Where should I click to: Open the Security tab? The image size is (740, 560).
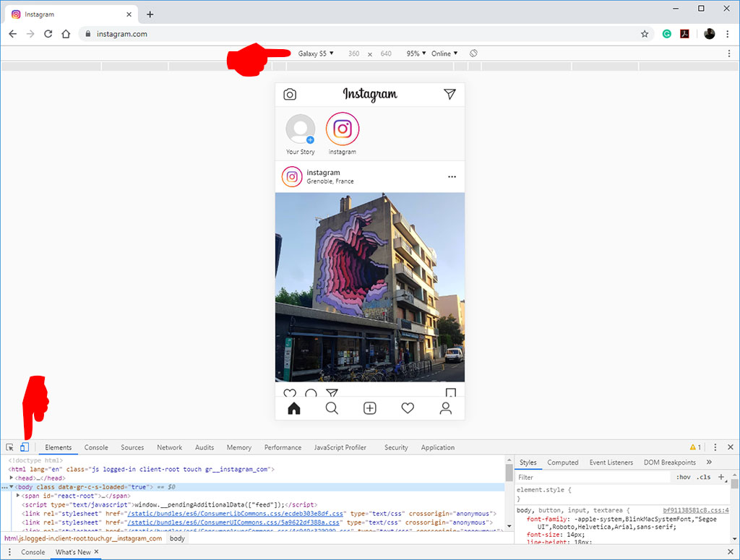point(396,447)
